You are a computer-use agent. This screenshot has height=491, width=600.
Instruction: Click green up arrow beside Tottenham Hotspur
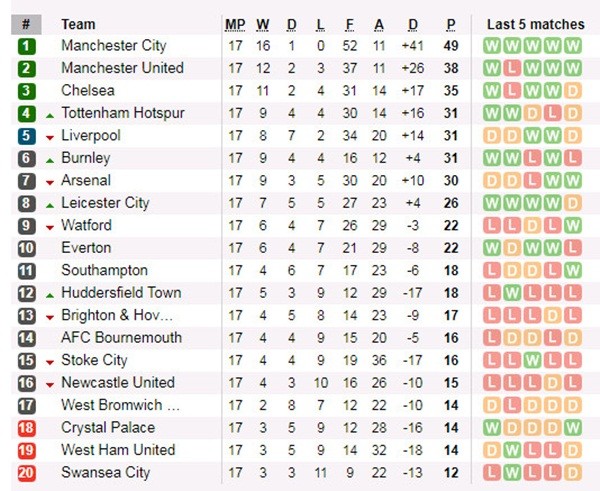coord(50,114)
